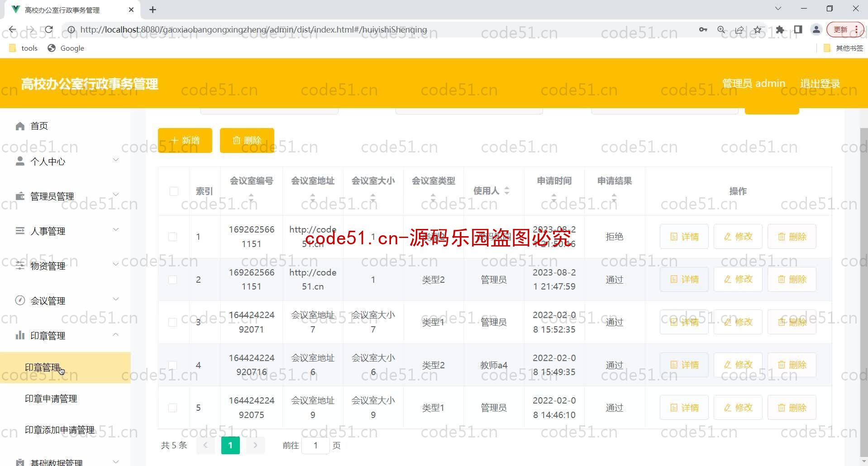
Task: Click 删除 for row 5
Action: [x=792, y=408]
